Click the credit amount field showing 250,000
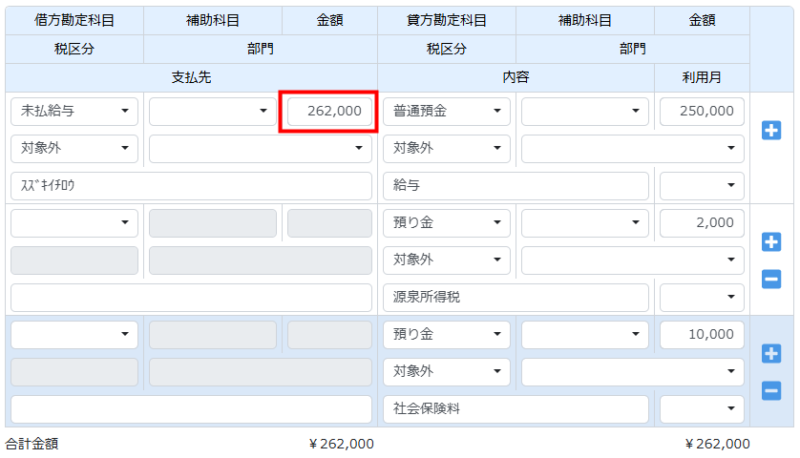800x458 pixels. (x=702, y=111)
